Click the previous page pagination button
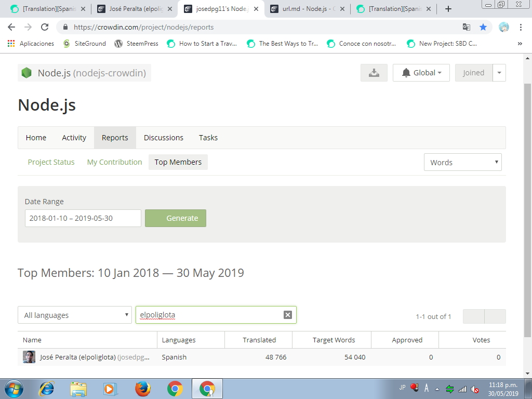 coord(474,316)
